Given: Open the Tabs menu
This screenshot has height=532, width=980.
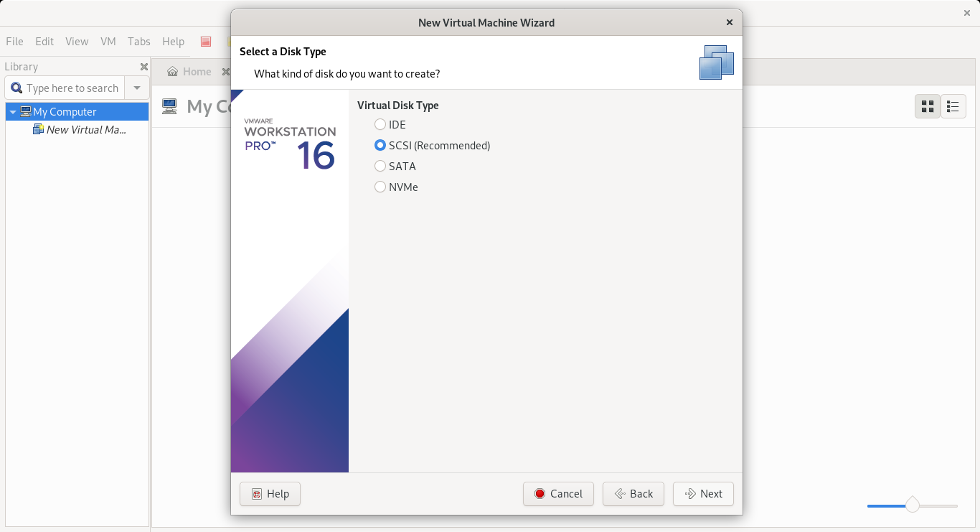Looking at the screenshot, I should (139, 42).
